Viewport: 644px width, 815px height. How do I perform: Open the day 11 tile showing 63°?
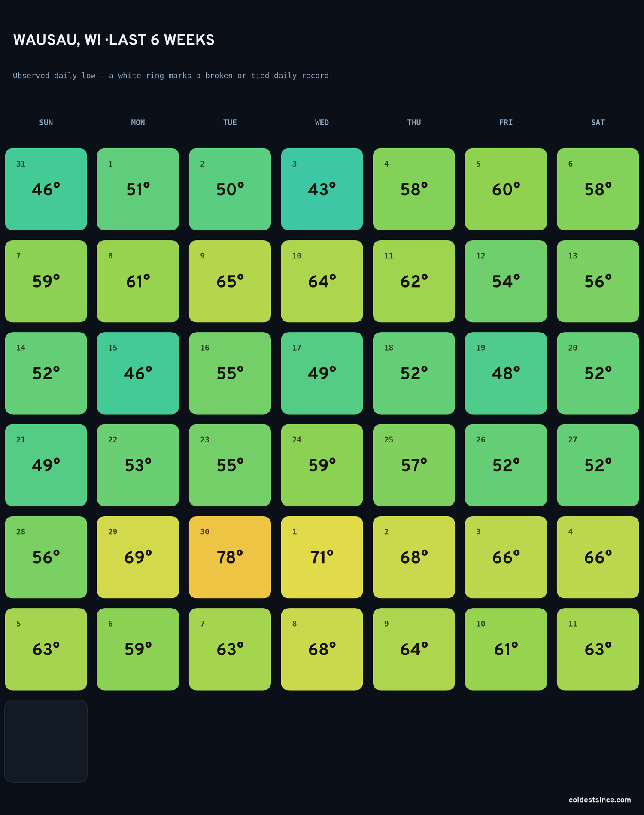tap(598, 649)
